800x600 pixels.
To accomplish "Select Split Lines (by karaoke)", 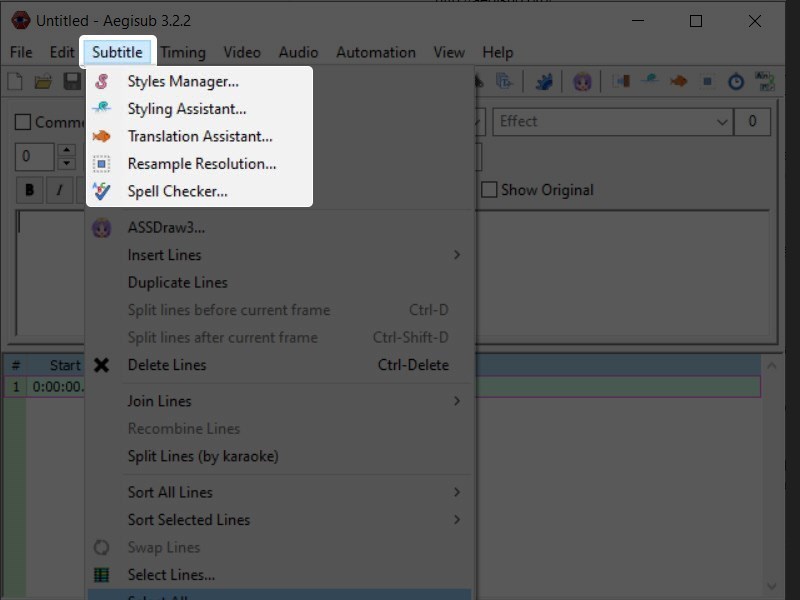I will pos(203,456).
